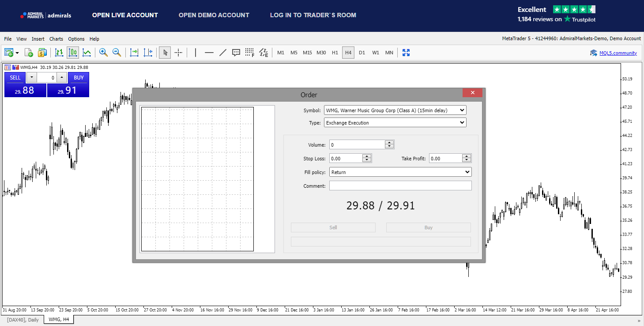Zoom out the chart

117,53
